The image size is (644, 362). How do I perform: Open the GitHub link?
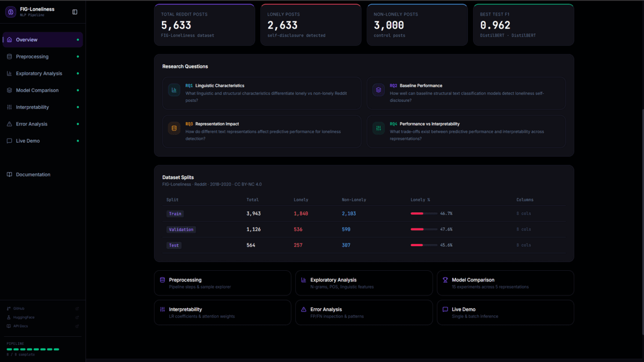43,308
